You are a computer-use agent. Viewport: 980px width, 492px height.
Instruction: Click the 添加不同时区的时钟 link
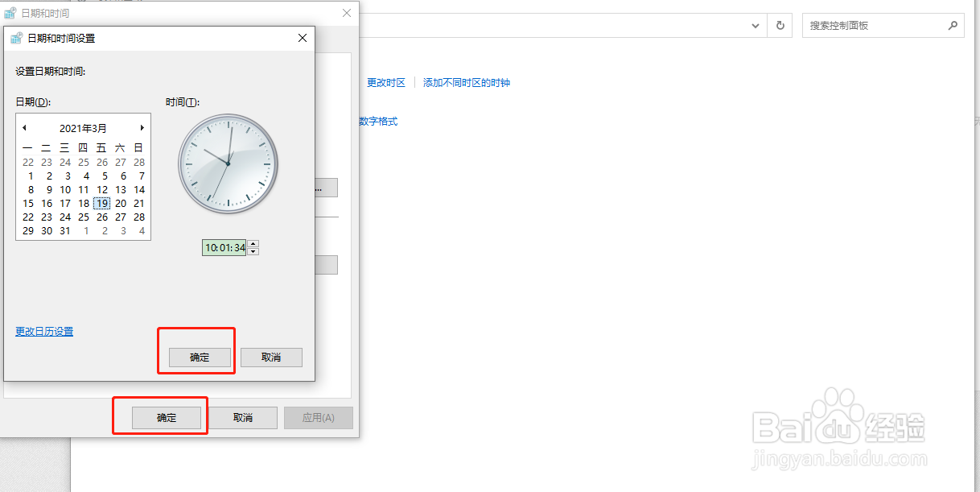(x=466, y=82)
